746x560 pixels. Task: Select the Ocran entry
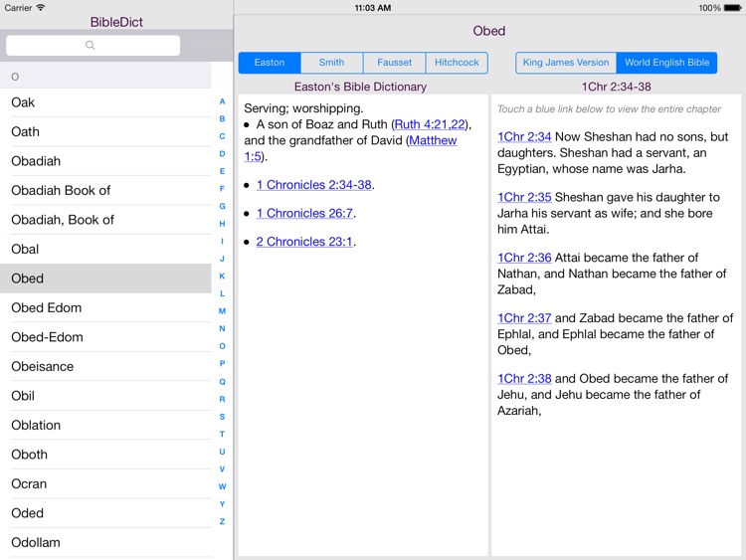point(105,483)
